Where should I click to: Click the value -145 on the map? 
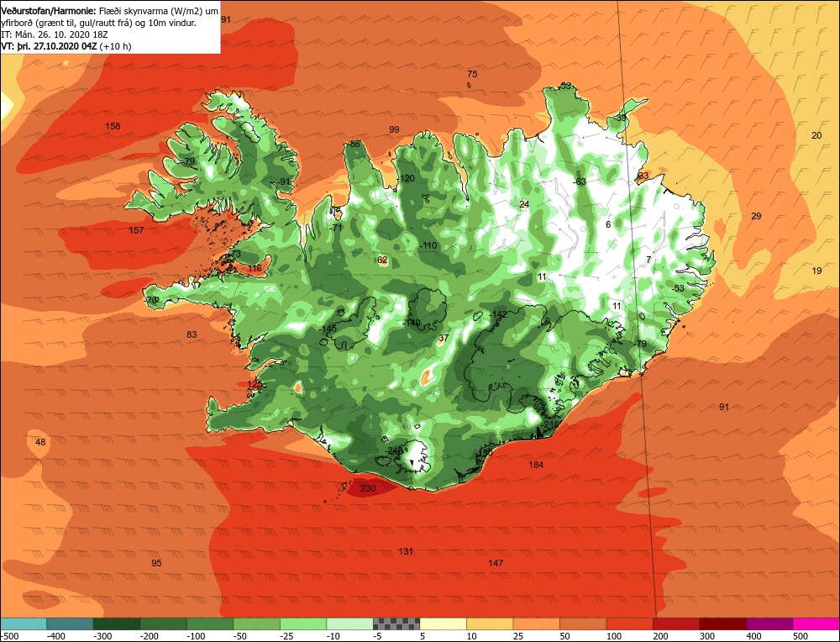328,329
